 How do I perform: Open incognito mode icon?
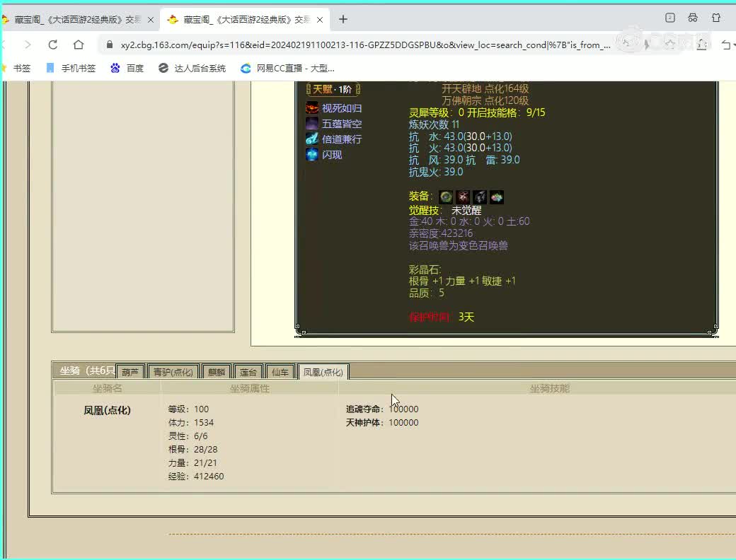693,18
